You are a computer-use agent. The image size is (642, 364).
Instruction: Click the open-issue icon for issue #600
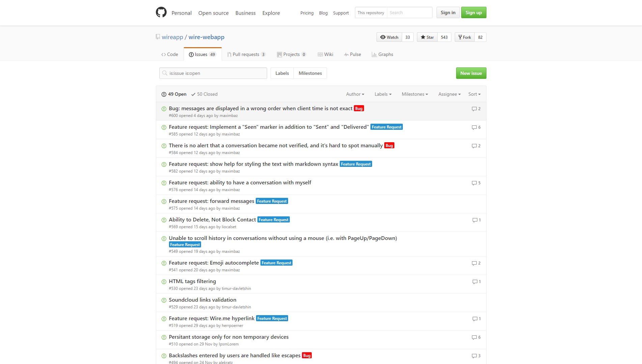[x=164, y=109]
